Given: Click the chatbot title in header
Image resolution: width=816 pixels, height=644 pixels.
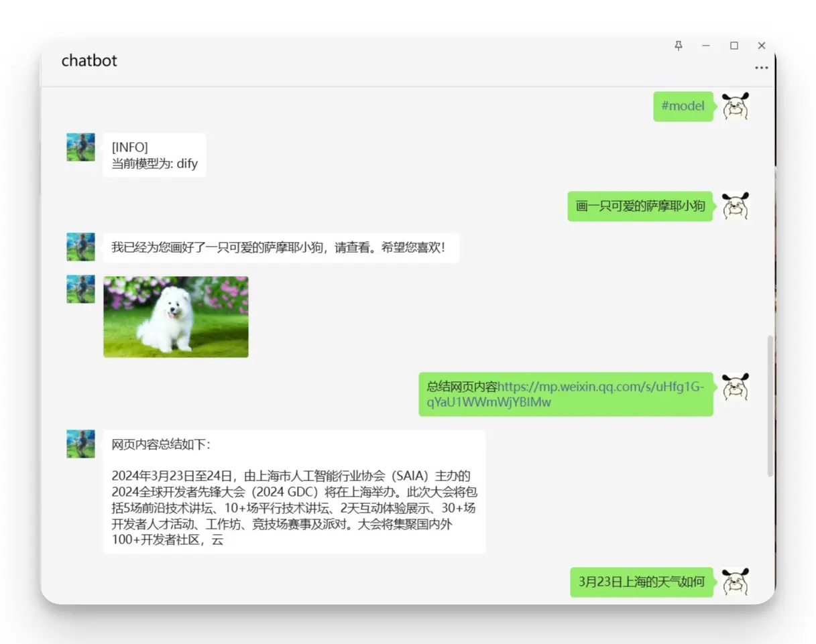Looking at the screenshot, I should 89,60.
